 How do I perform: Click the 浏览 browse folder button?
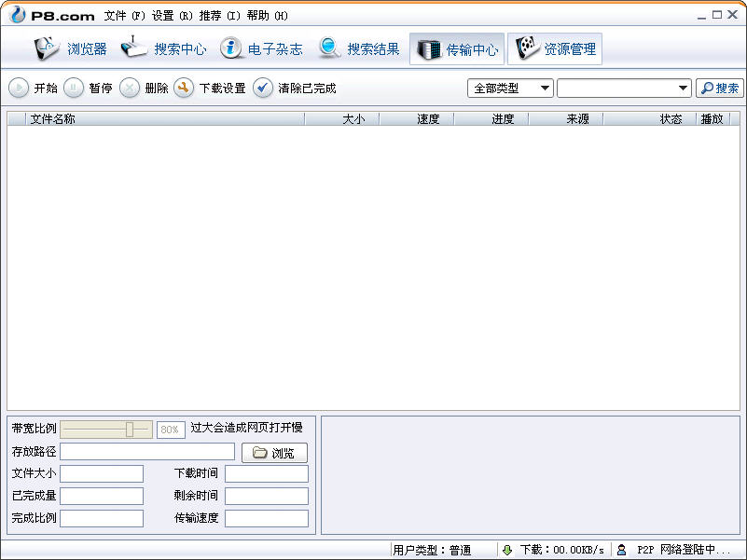[274, 453]
